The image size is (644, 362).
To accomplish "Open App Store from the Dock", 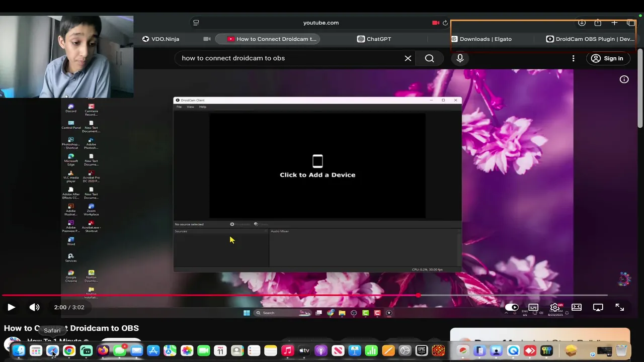I will [x=153, y=350].
